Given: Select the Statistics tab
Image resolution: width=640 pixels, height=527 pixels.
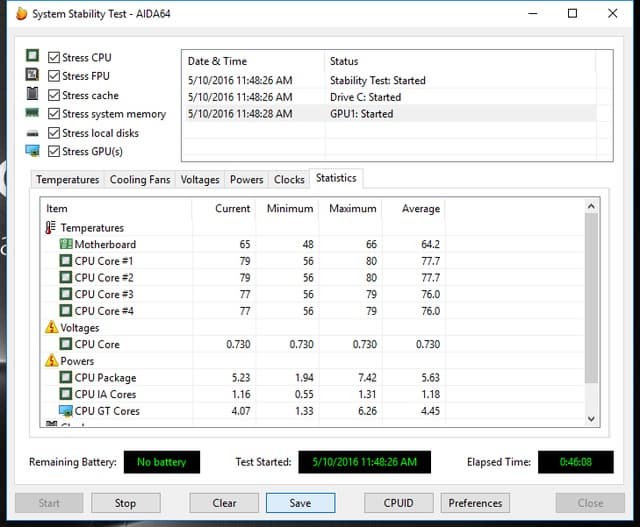Looking at the screenshot, I should [336, 178].
